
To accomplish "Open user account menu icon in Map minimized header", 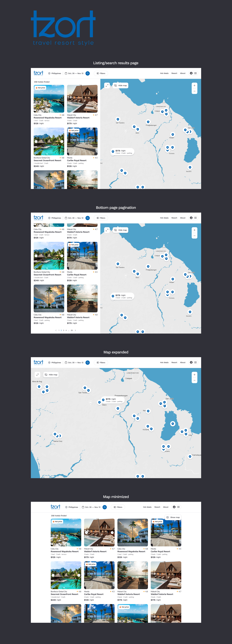I will [x=174, y=507].
